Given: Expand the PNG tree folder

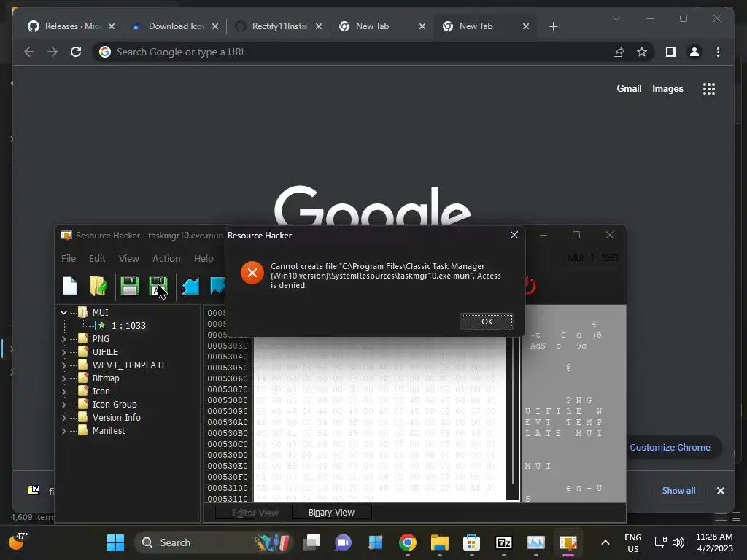Looking at the screenshot, I should 64,338.
